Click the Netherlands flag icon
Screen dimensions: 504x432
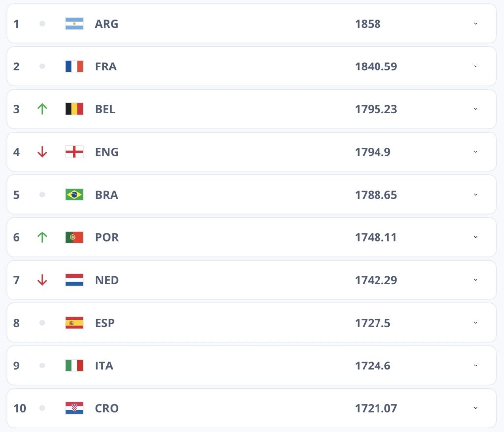click(74, 280)
